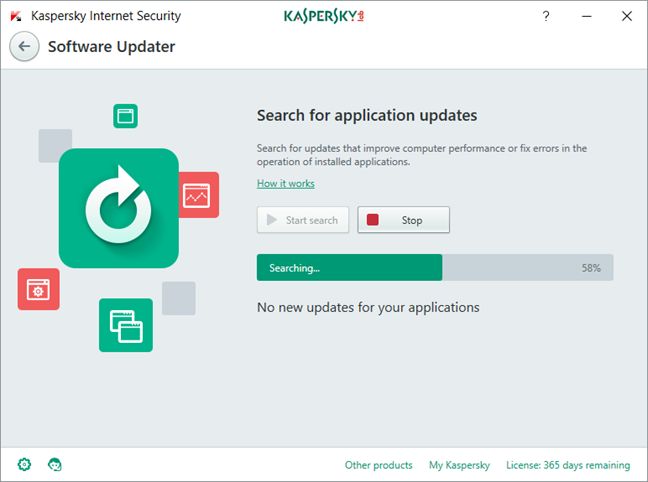Click the question mark help icon

pos(546,16)
